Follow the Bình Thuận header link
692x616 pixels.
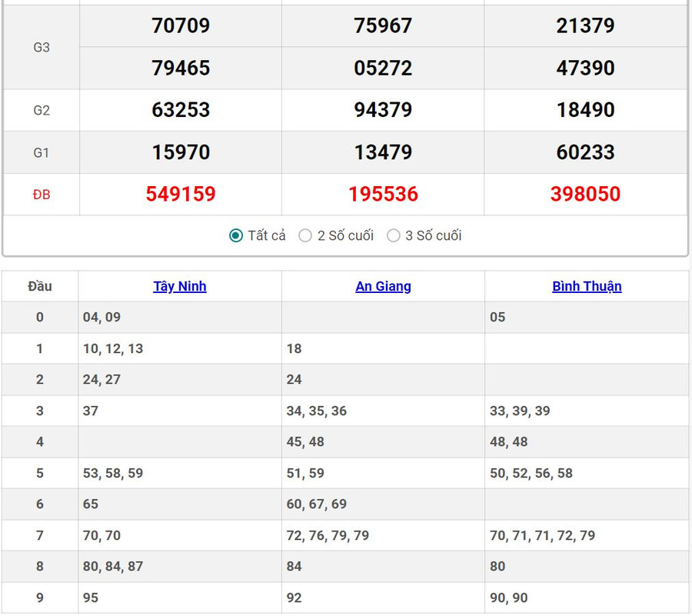587,286
